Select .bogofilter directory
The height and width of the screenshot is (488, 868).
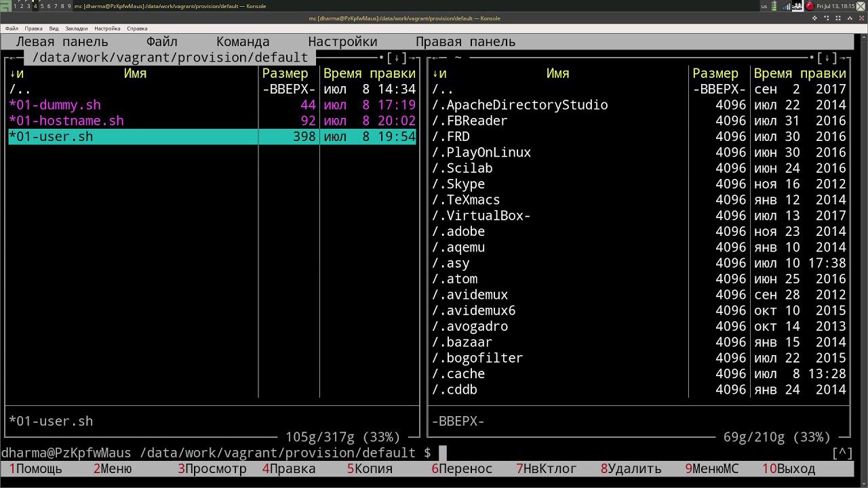coord(639,358)
